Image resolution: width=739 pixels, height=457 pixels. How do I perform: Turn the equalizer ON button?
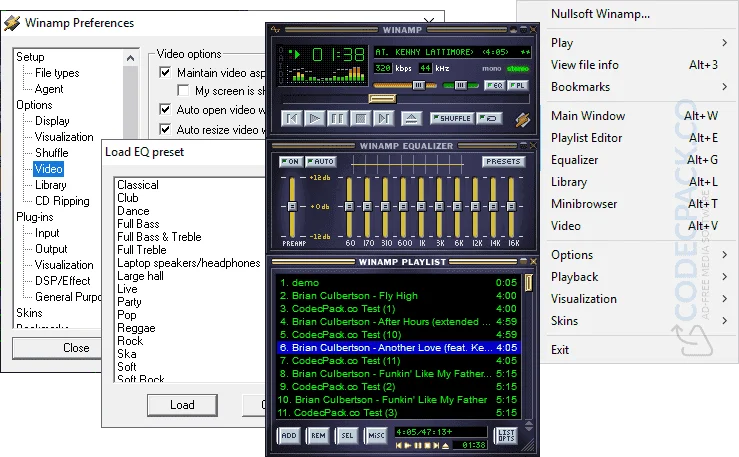pos(290,162)
